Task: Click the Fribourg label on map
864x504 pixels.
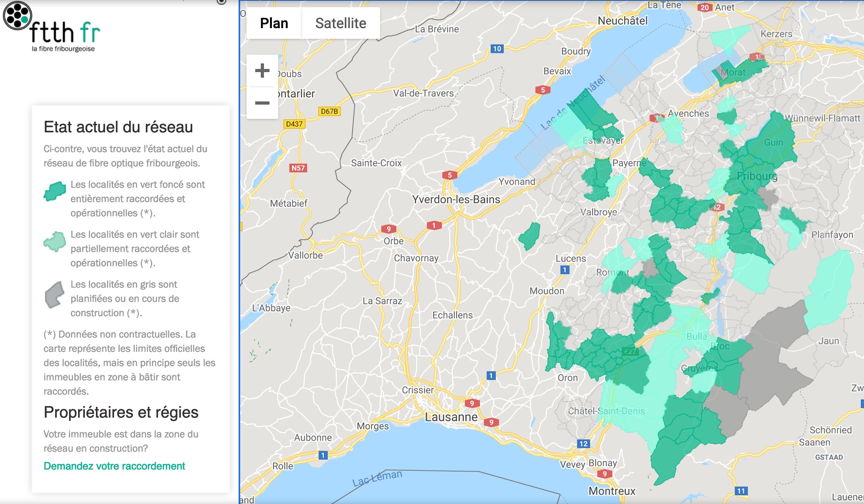Action: pyautogui.click(x=757, y=176)
